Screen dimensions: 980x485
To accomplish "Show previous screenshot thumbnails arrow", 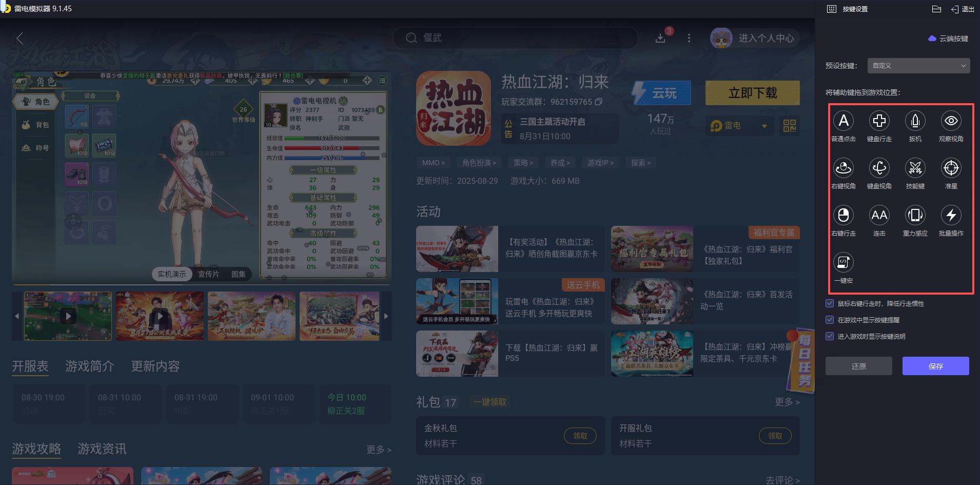I will tap(17, 316).
